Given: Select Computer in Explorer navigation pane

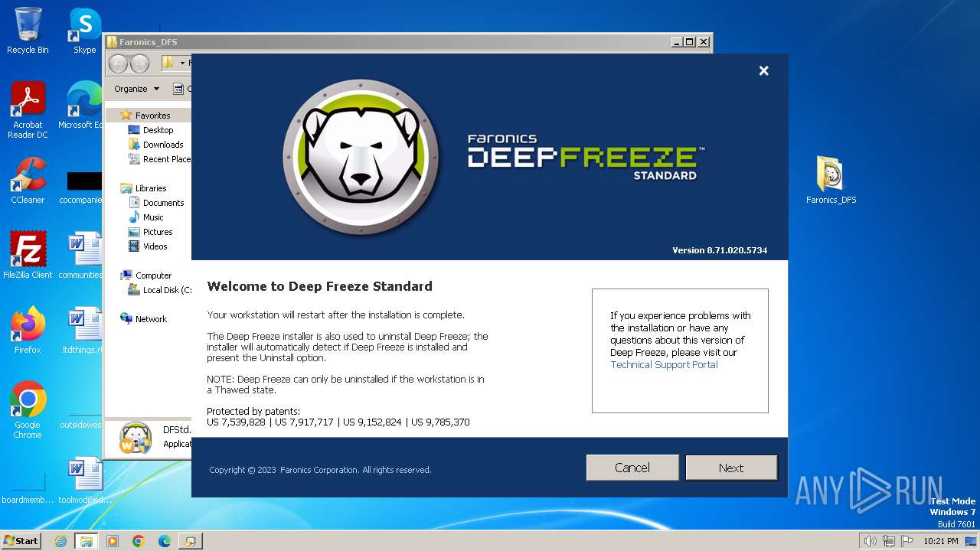Looking at the screenshot, I should (153, 275).
